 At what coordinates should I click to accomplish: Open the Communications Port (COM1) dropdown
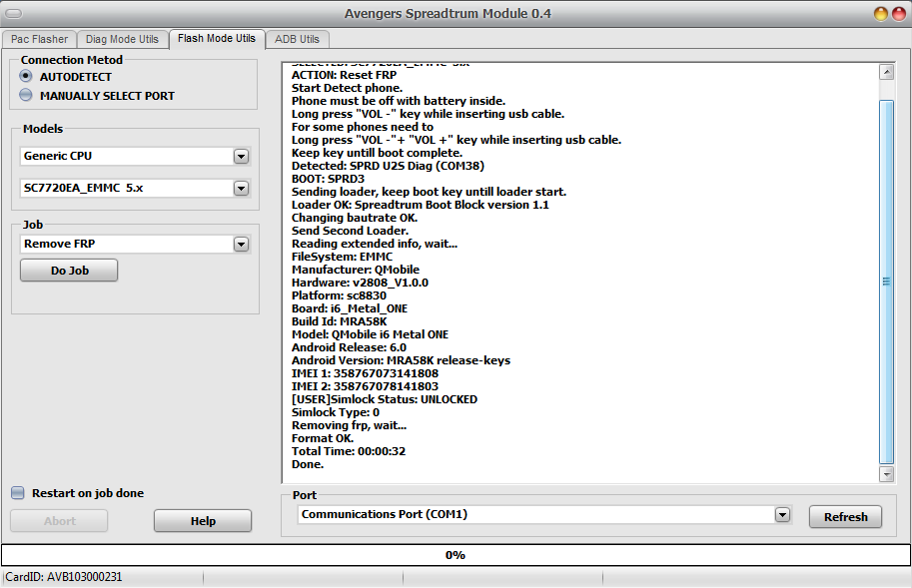783,514
